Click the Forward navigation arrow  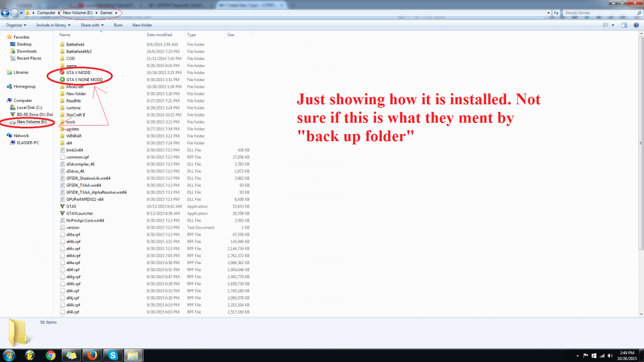(x=14, y=13)
